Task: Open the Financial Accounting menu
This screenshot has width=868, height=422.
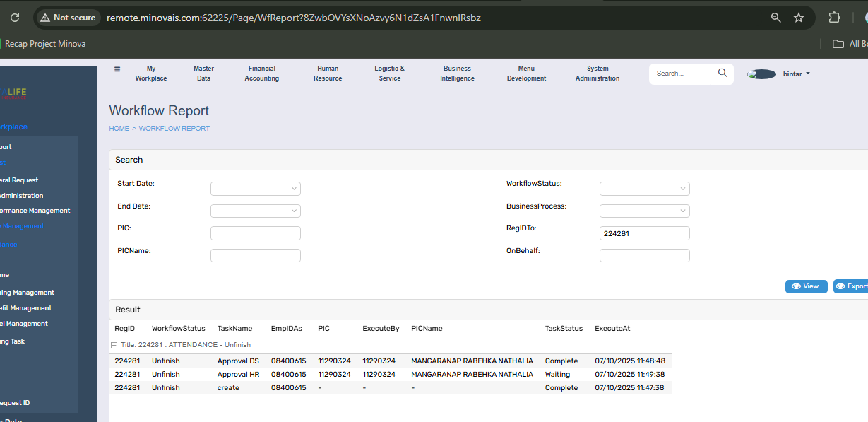Action: (261, 74)
